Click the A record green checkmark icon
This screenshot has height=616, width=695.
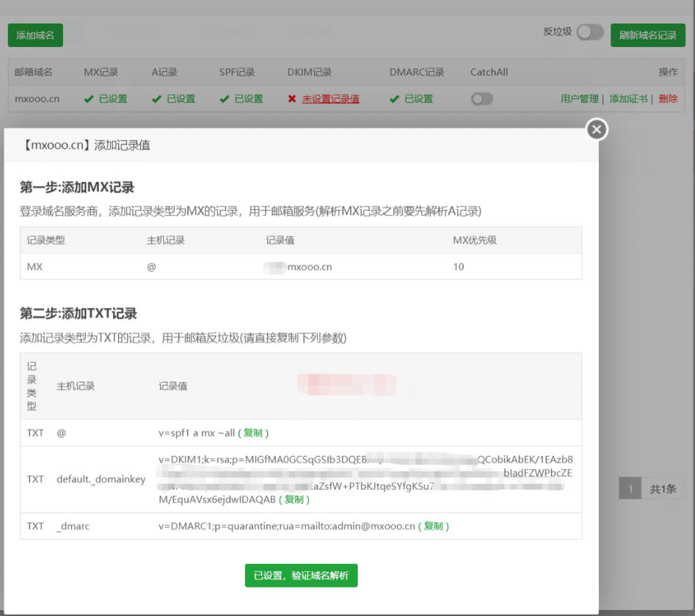coord(156,99)
